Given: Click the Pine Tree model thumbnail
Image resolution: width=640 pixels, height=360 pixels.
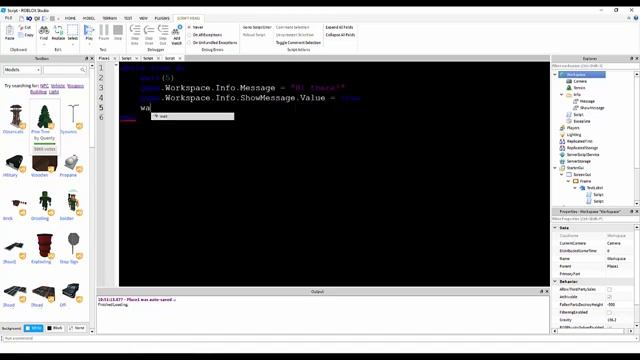Looking at the screenshot, I should [x=44, y=116].
